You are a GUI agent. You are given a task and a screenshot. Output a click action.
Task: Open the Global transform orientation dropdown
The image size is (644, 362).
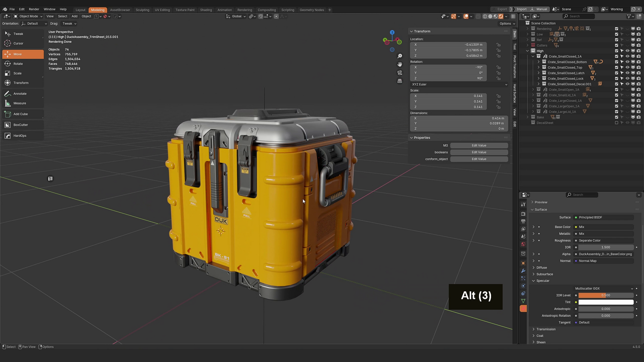(x=237, y=16)
